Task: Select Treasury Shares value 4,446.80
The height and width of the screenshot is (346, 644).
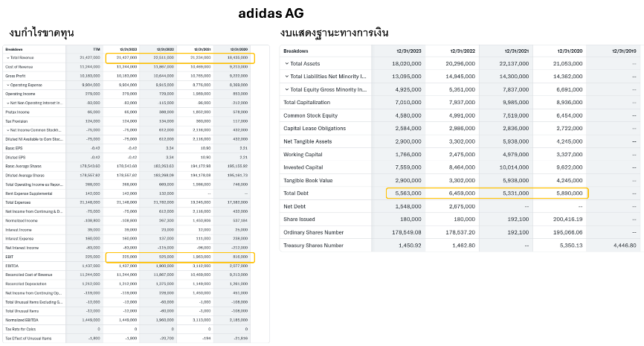Action: point(625,246)
